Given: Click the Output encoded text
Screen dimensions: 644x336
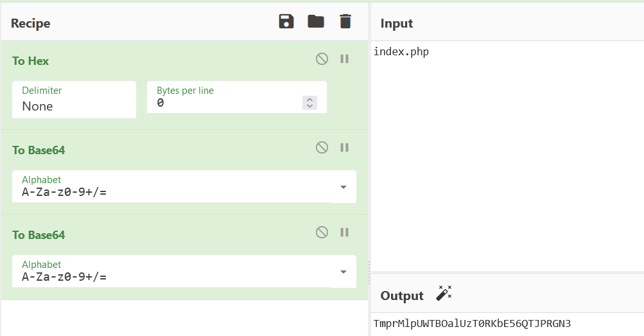Looking at the screenshot, I should coord(472,324).
